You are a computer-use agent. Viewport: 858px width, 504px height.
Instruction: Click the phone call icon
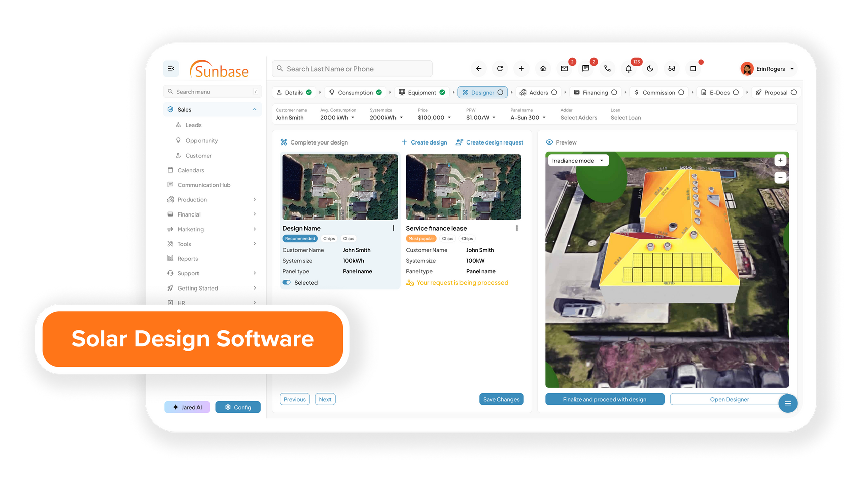pos(608,68)
